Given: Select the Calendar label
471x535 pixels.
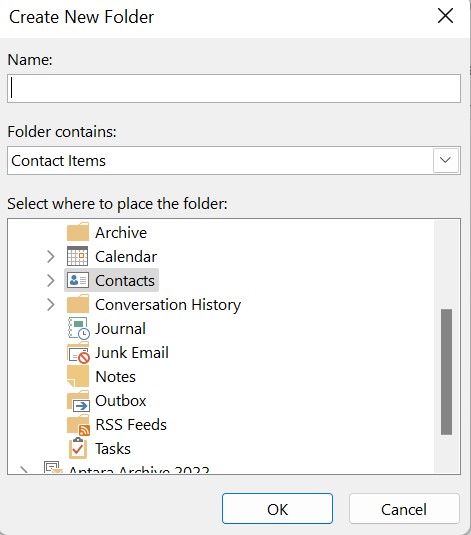Looking at the screenshot, I should point(126,257).
